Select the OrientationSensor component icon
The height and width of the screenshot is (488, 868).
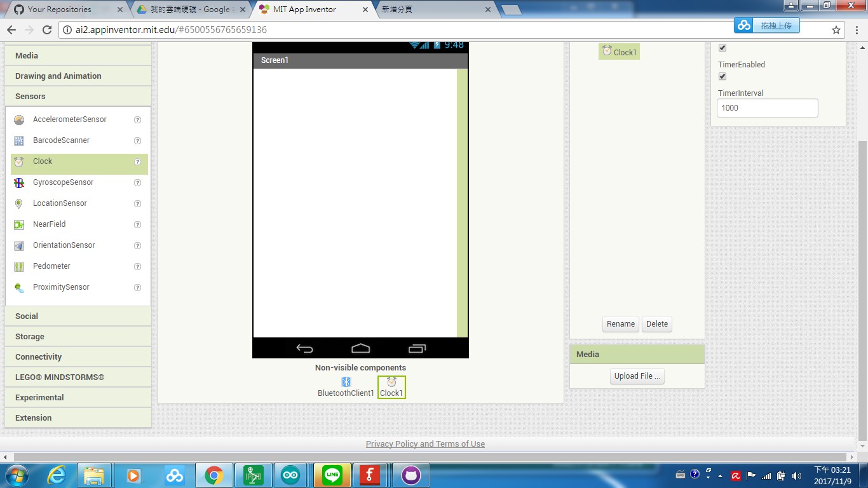point(20,245)
